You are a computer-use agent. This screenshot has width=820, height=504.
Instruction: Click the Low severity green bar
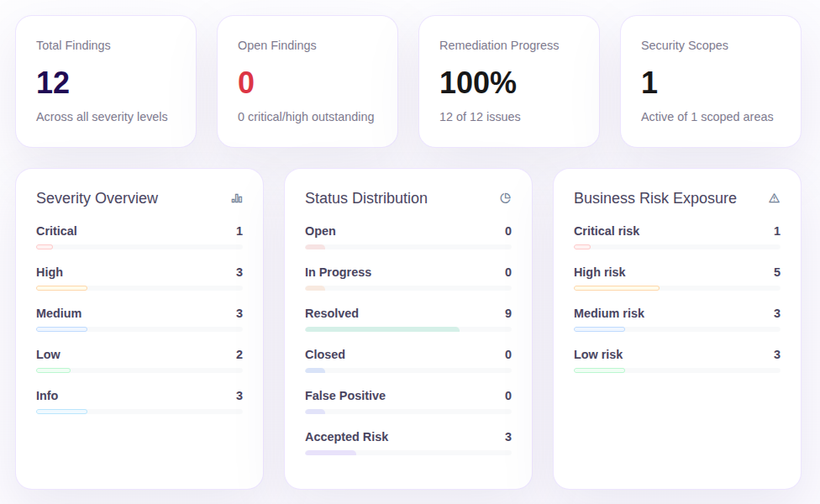pyautogui.click(x=54, y=370)
